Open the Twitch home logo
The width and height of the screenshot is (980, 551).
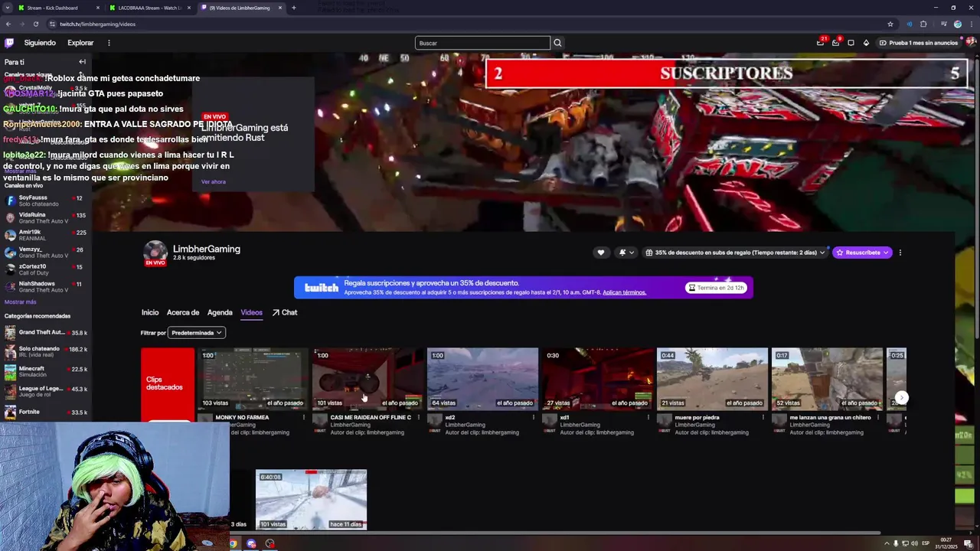click(x=9, y=43)
